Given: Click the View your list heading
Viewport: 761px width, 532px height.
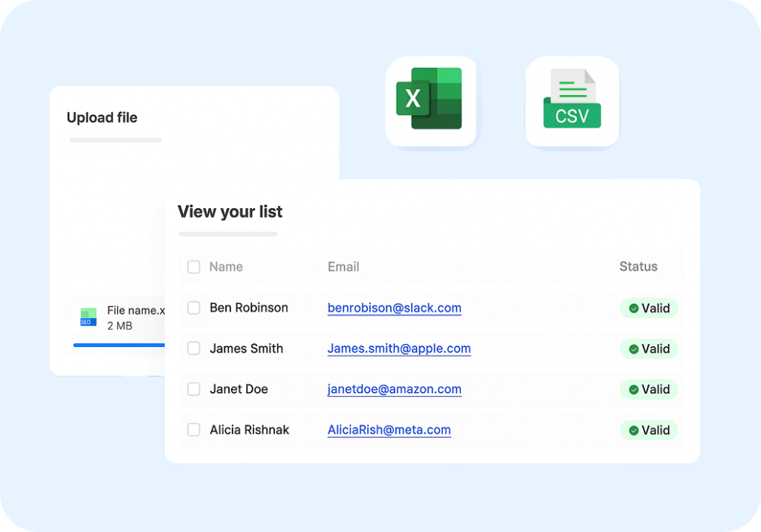Looking at the screenshot, I should [x=230, y=212].
